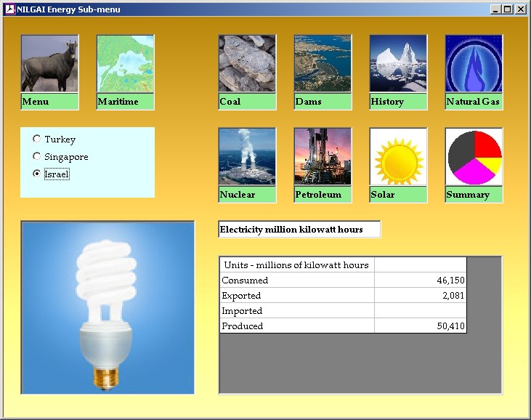This screenshot has width=531, height=420.
Task: Choose the Singapore radio option
Action: point(37,156)
